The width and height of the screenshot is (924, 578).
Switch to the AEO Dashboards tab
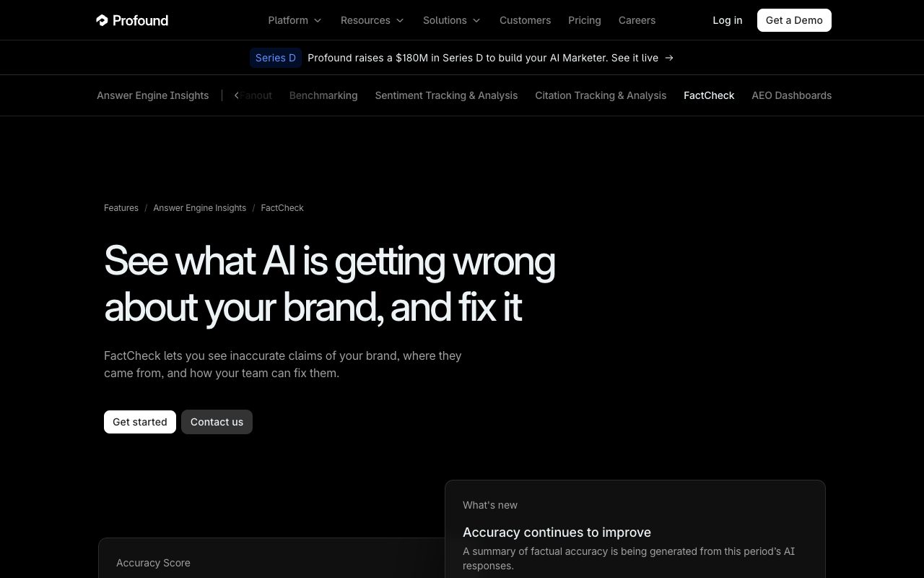791,95
